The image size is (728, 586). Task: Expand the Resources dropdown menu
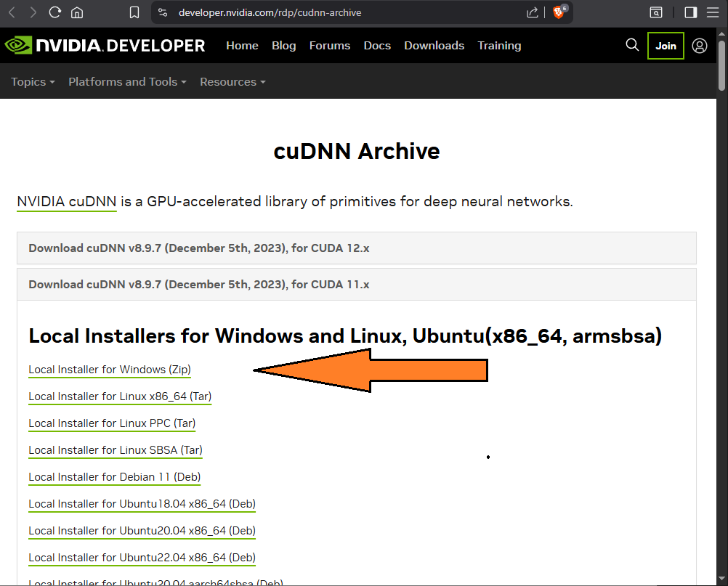[x=232, y=81]
